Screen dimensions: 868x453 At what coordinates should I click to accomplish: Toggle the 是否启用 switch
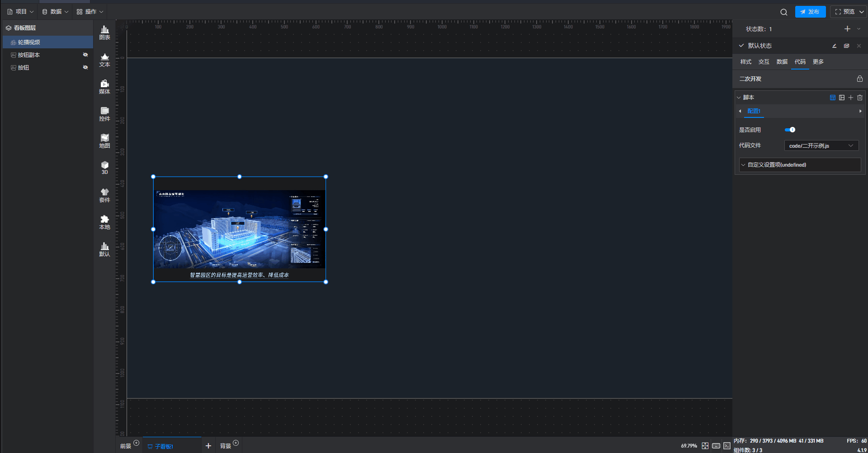[790, 130]
